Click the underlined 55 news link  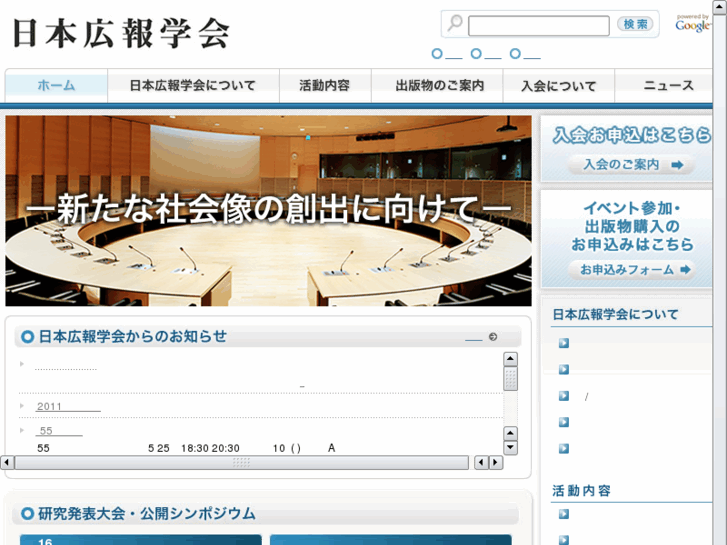pos(59,431)
